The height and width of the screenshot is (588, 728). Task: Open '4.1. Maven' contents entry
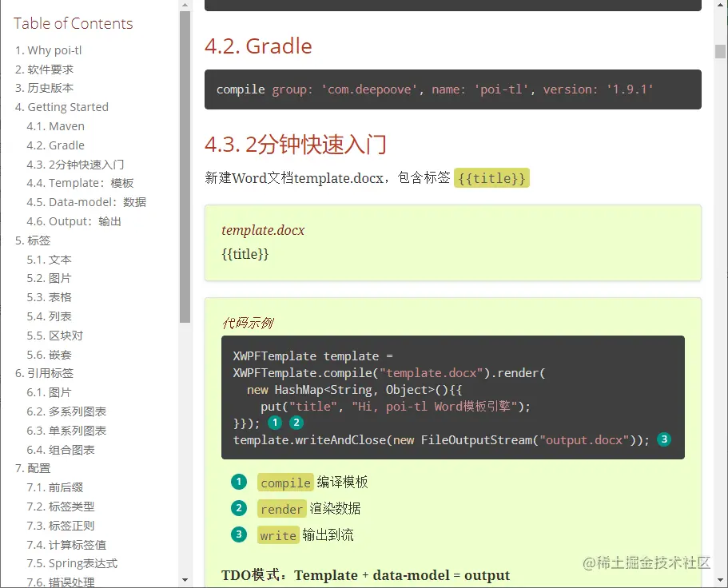[x=55, y=126]
